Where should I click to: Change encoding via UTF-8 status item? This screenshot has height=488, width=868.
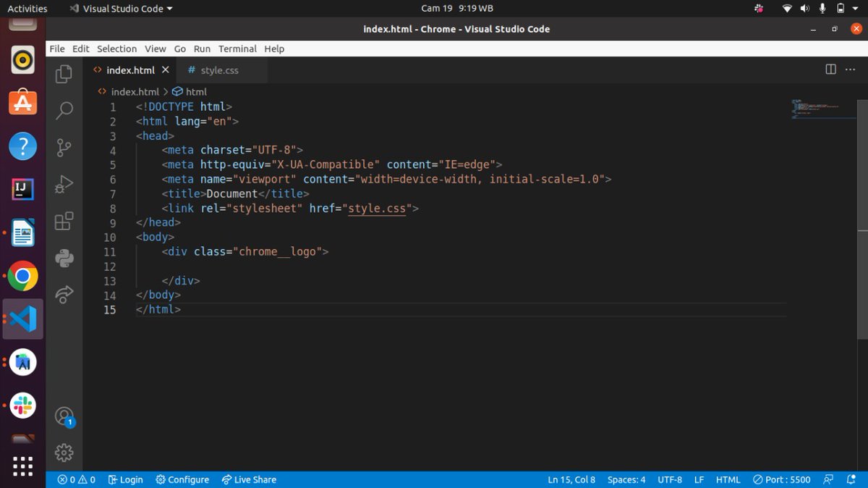pyautogui.click(x=670, y=479)
